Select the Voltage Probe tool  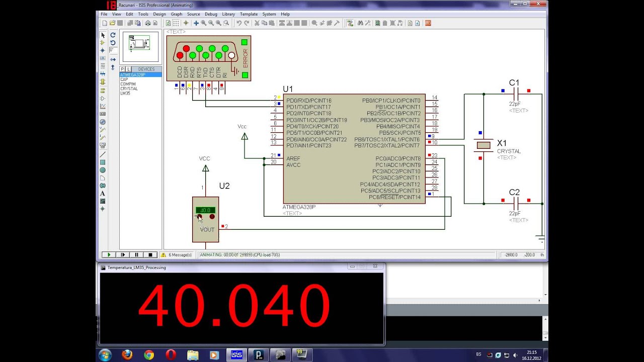103,130
